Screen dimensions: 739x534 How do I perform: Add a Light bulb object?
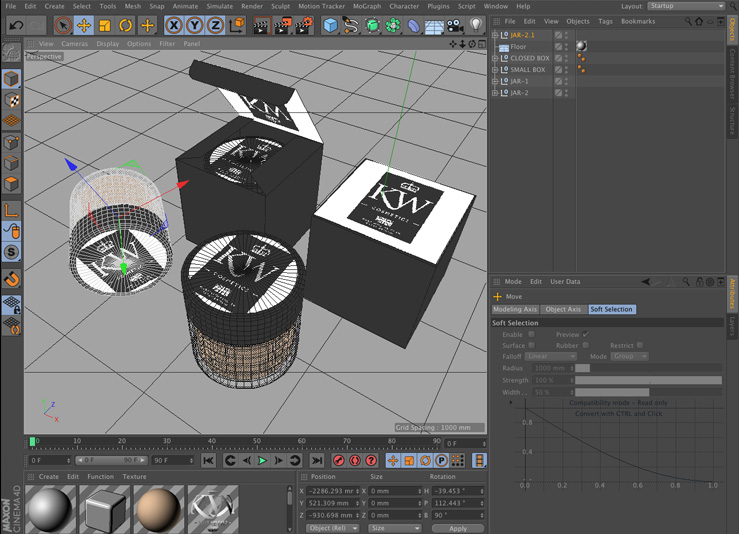[476, 25]
